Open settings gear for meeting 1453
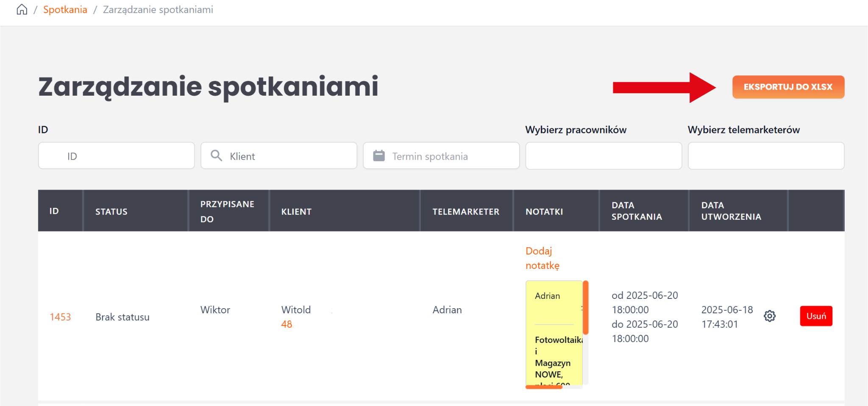This screenshot has height=406, width=868. (769, 316)
